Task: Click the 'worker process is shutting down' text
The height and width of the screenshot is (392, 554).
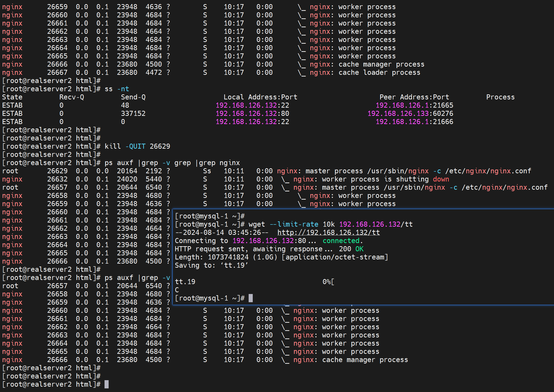Action: 385,179
